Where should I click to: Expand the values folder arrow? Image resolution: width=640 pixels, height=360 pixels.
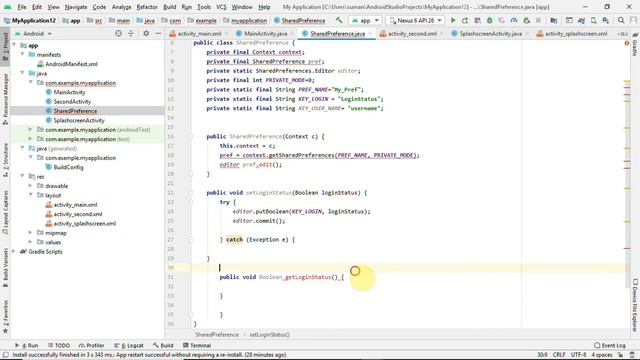tap(30, 242)
